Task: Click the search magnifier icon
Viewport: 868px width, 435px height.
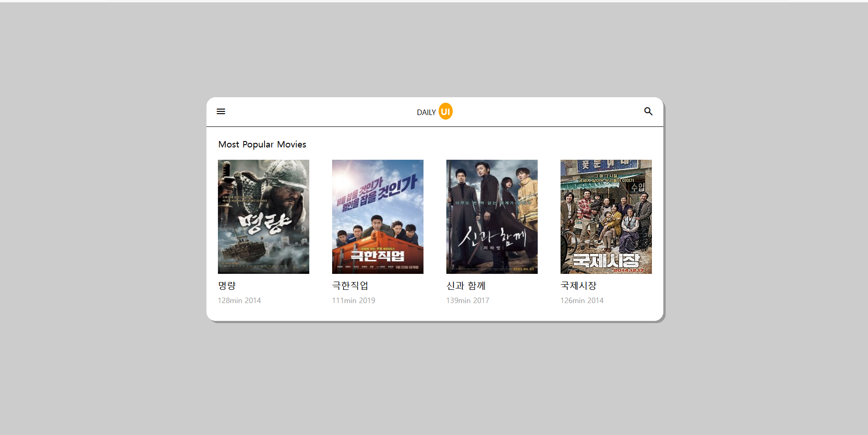Action: coord(648,111)
